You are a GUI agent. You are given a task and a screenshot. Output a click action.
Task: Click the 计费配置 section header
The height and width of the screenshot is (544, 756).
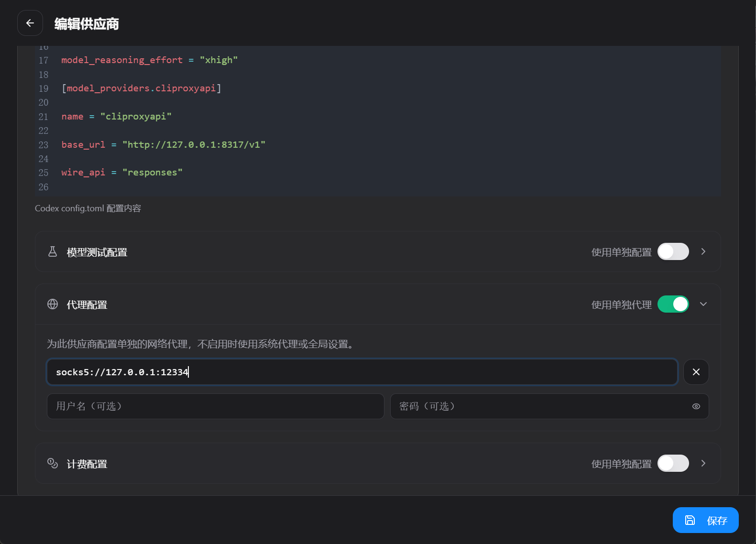click(x=378, y=463)
